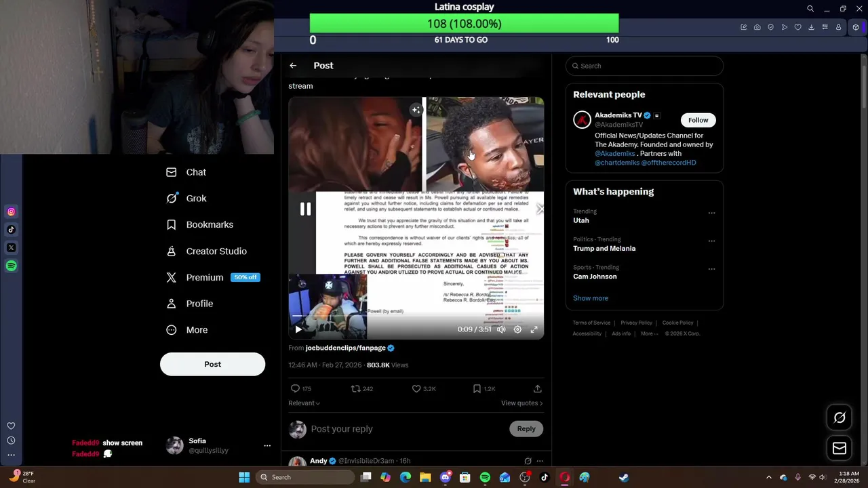The image size is (868, 488).
Task: Open Creator Studio in the sidebar
Action: (207, 251)
